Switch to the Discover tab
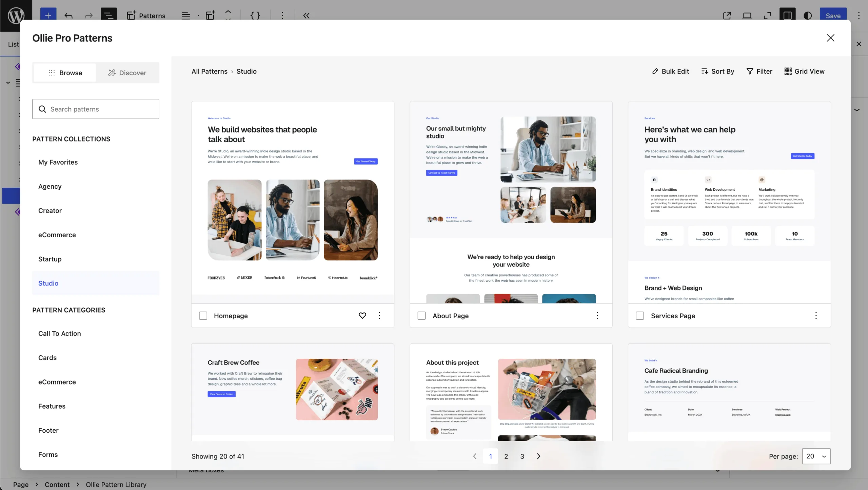The image size is (868, 490). point(127,73)
